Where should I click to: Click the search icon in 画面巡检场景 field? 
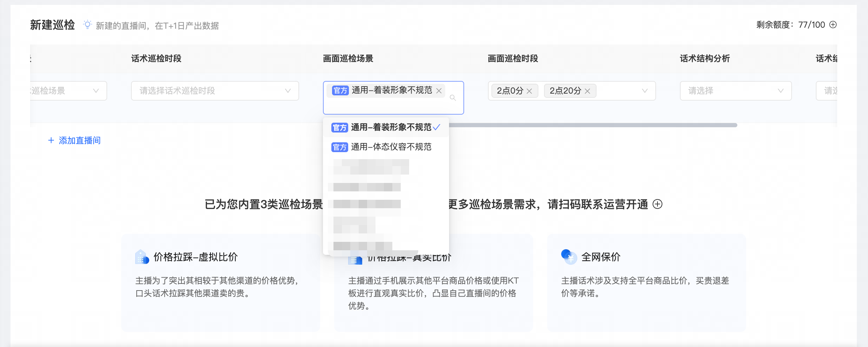453,98
